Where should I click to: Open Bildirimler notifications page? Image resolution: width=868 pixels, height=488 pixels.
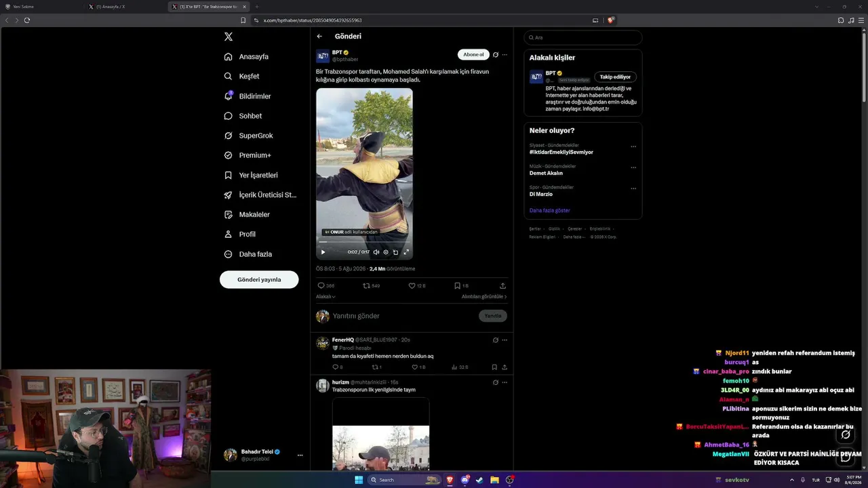[x=248, y=96]
